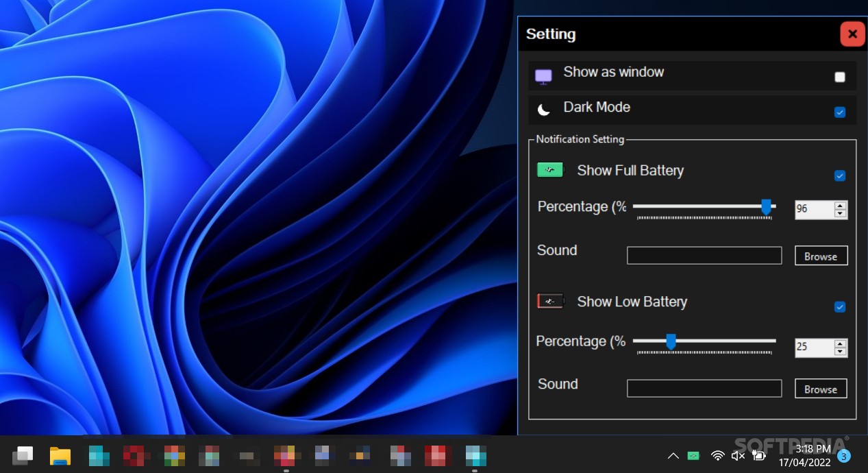868x473 pixels.
Task: Browse for a low battery sound file
Action: (x=821, y=389)
